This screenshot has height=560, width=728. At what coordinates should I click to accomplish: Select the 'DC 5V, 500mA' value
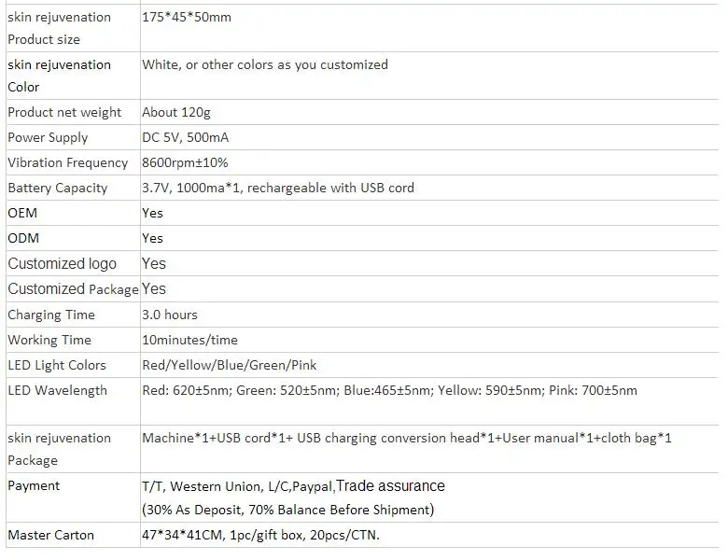[185, 137]
